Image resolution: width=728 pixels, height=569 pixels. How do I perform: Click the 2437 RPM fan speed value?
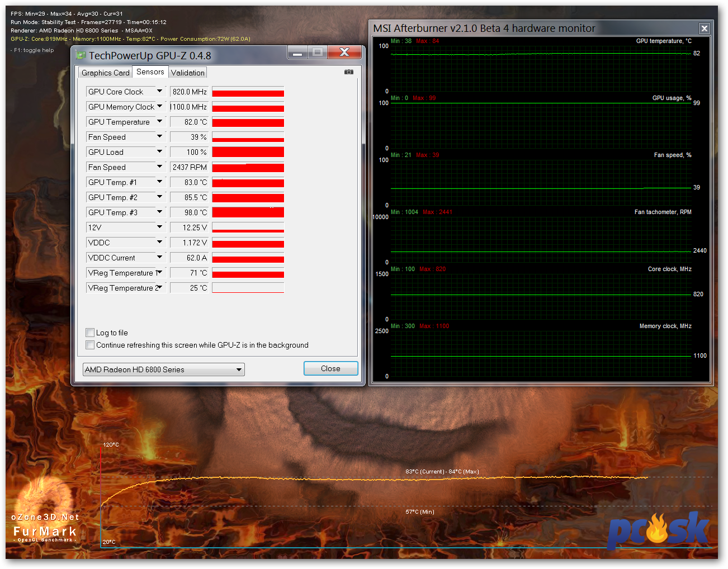tap(189, 167)
